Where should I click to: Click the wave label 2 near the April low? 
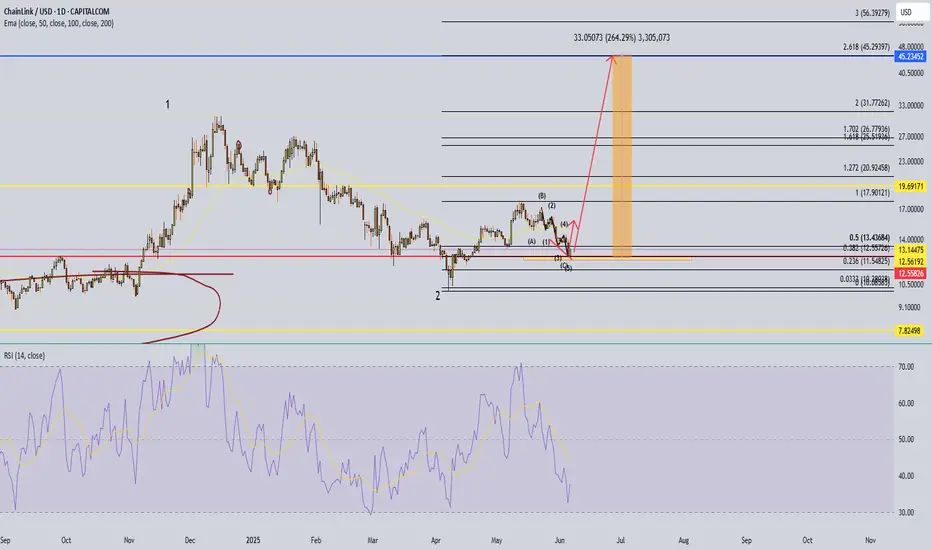[x=438, y=296]
